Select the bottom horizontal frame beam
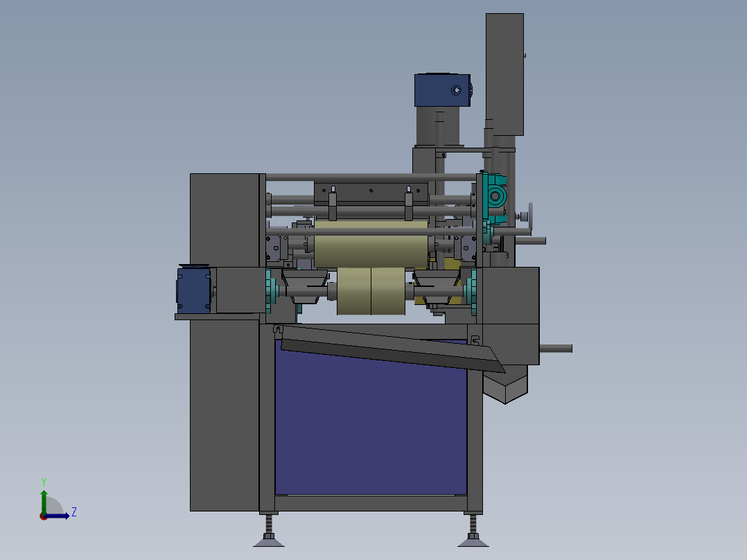The width and height of the screenshot is (747, 560). [x=371, y=503]
